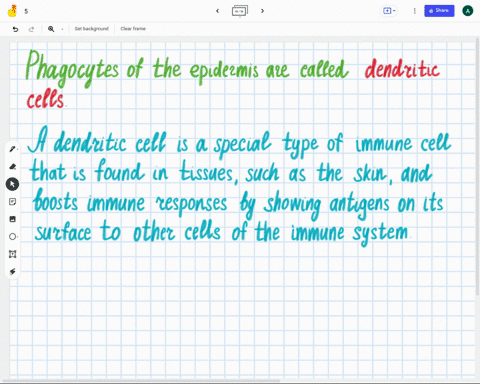
Task: Open the three-dot more actions menu
Action: [x=414, y=11]
